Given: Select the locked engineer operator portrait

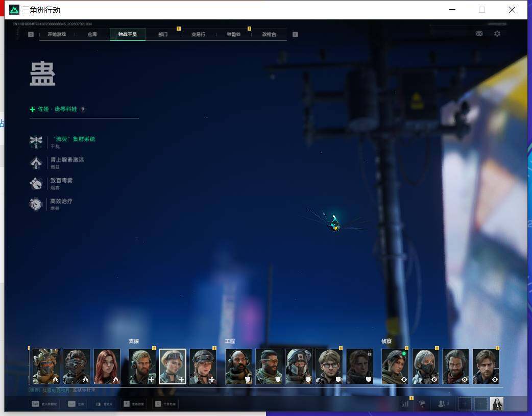Looking at the screenshot, I should [359, 366].
